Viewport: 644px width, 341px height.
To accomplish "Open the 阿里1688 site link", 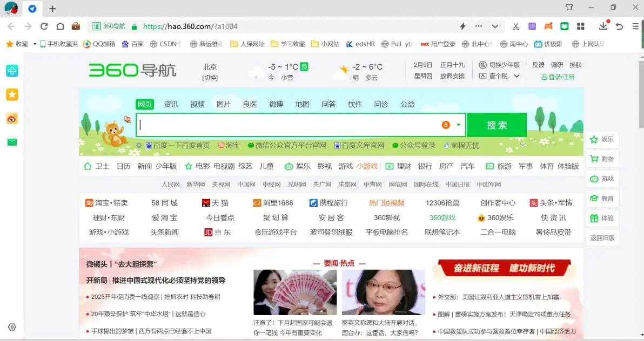I will (x=273, y=203).
